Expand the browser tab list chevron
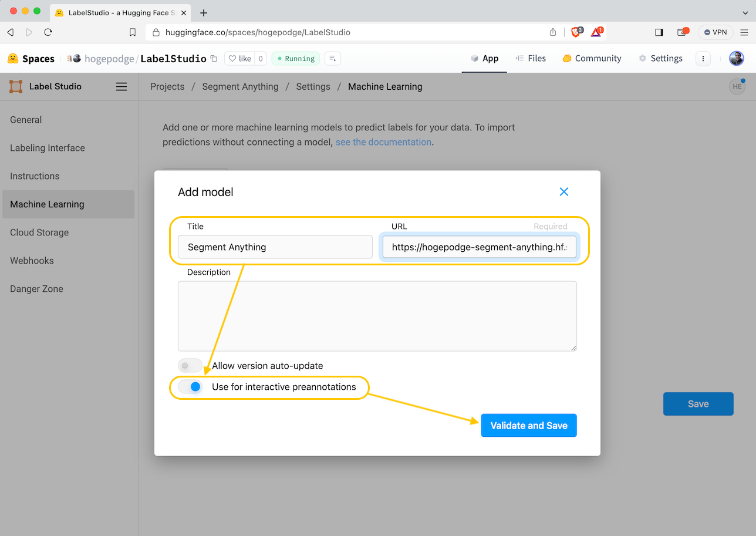 pos(745,13)
